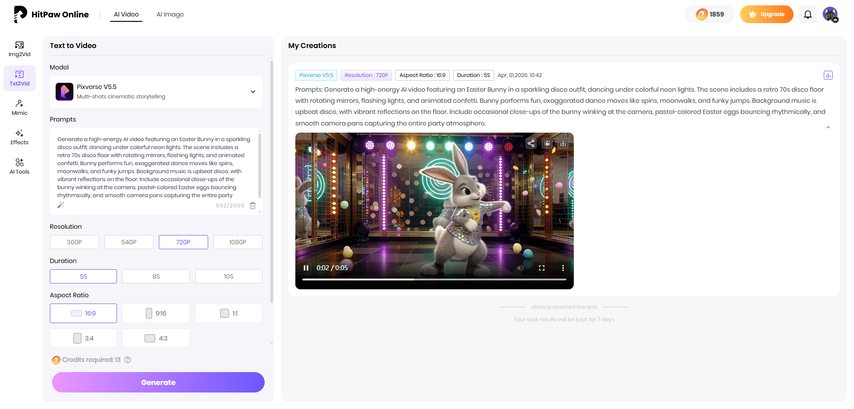
Task: Click the 'Apr, 01,2026, 10:42' timestamp
Action: pyautogui.click(x=520, y=75)
